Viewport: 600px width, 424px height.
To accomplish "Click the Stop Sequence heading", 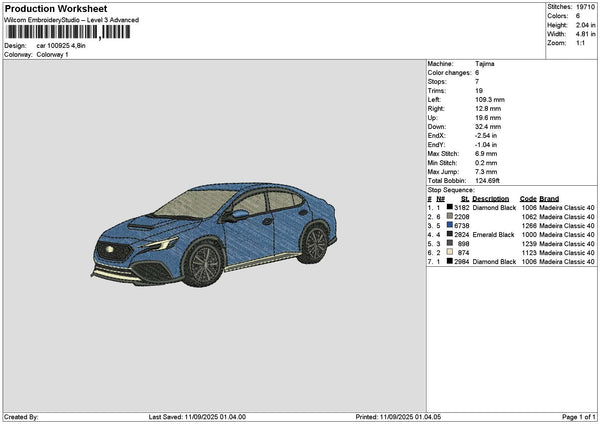I will click(451, 188).
